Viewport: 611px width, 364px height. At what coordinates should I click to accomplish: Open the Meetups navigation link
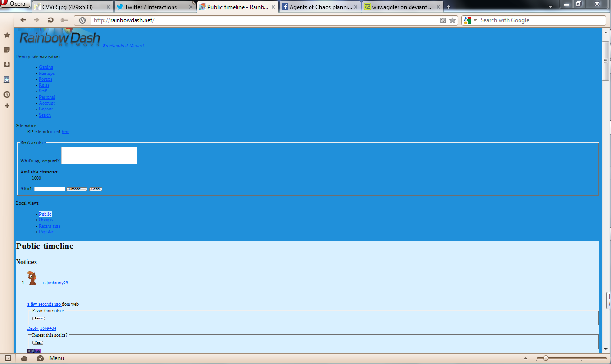(46, 73)
